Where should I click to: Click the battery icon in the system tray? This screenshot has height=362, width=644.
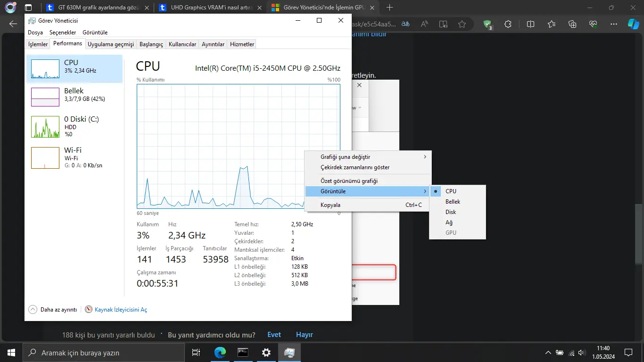(x=560, y=353)
